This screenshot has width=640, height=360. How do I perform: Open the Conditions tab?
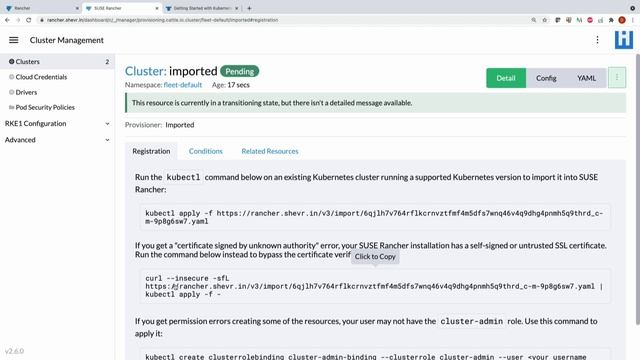205,151
